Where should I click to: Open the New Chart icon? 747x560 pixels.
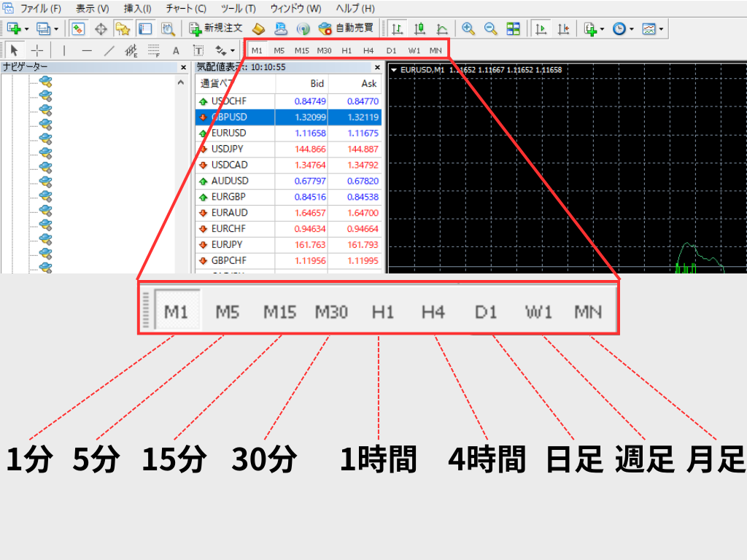(x=14, y=29)
